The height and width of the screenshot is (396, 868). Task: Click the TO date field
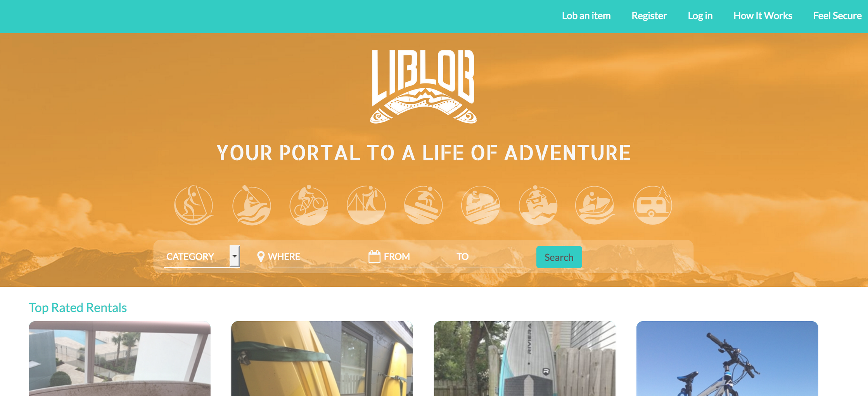coord(491,257)
